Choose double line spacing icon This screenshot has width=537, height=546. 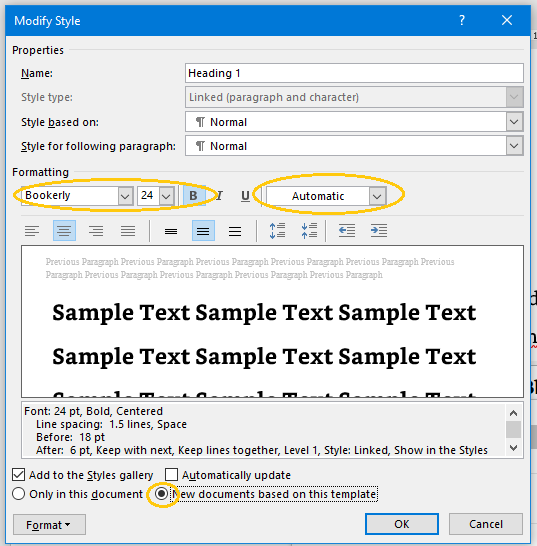(235, 231)
